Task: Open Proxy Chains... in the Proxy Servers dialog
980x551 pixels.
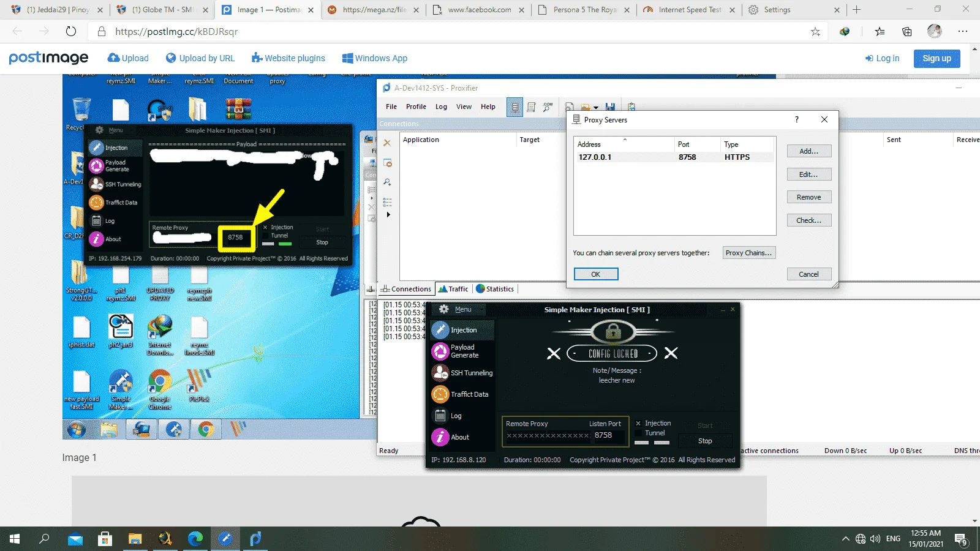Action: coord(748,253)
